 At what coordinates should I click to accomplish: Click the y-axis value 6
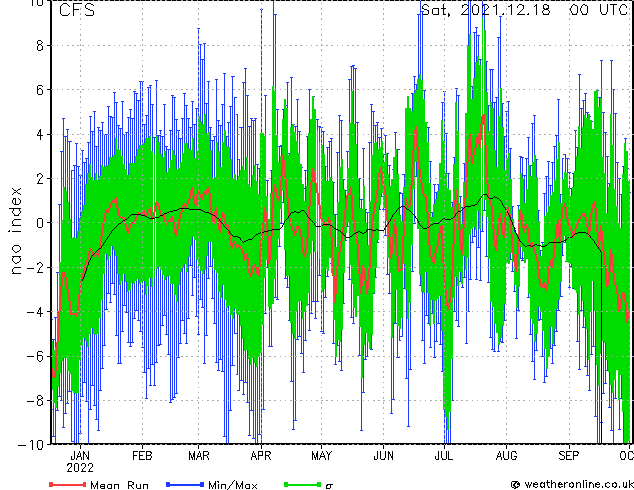pyautogui.click(x=40, y=90)
